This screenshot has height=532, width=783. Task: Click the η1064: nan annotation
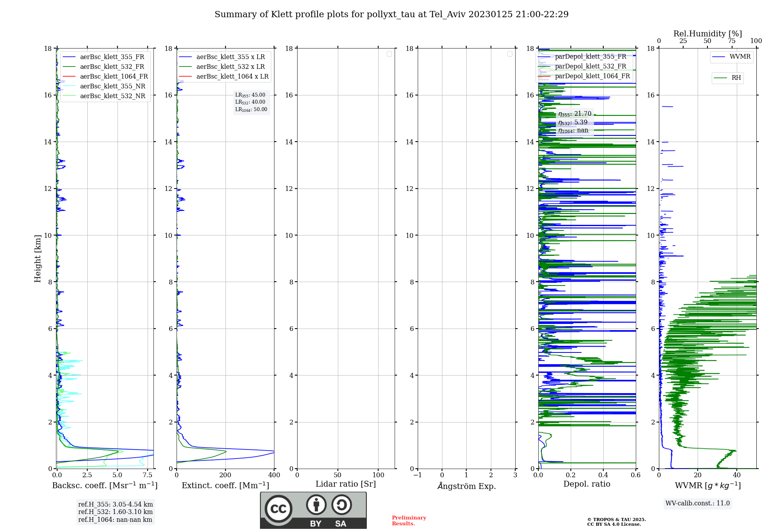coord(573,131)
